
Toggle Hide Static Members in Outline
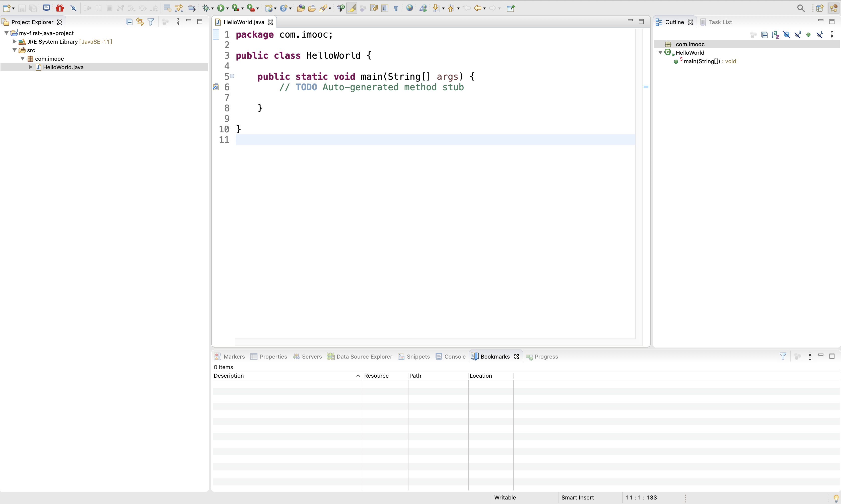click(798, 35)
